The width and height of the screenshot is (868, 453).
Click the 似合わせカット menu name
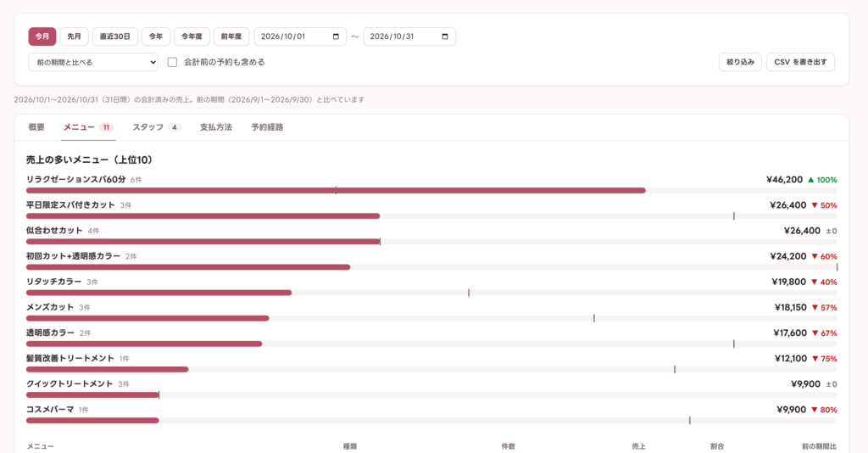(x=54, y=231)
